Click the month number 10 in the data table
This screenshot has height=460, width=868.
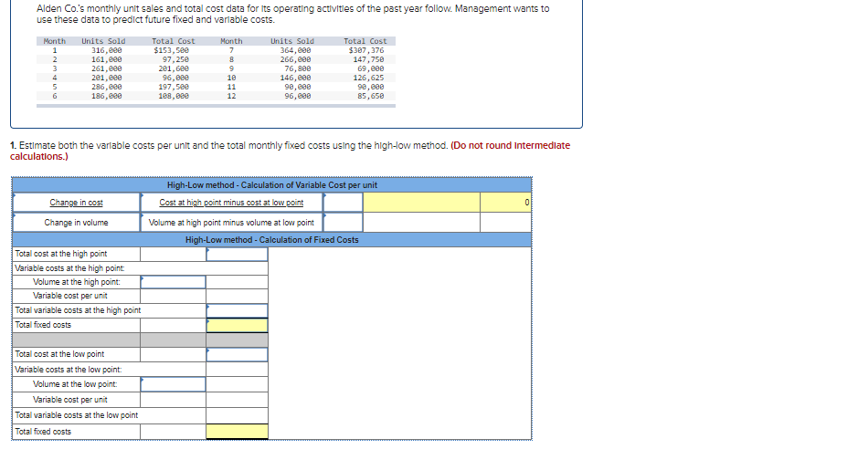tap(231, 78)
